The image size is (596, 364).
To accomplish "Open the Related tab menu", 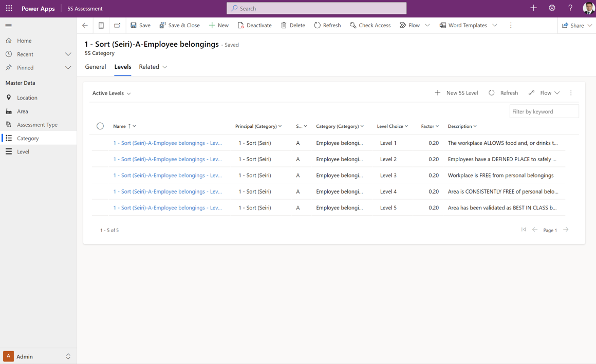I will (x=153, y=67).
